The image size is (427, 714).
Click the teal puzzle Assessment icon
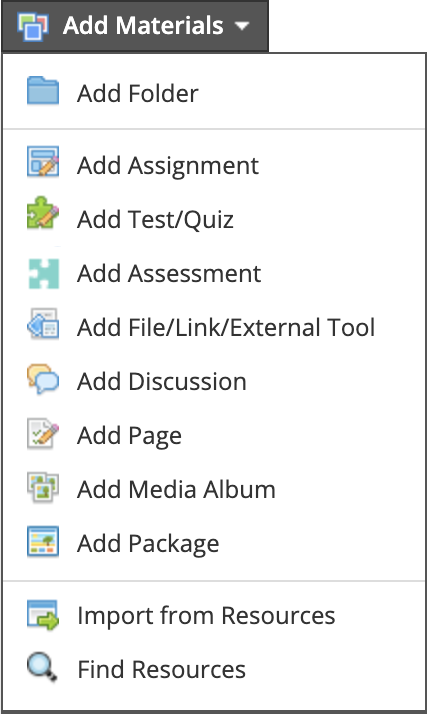click(44, 274)
